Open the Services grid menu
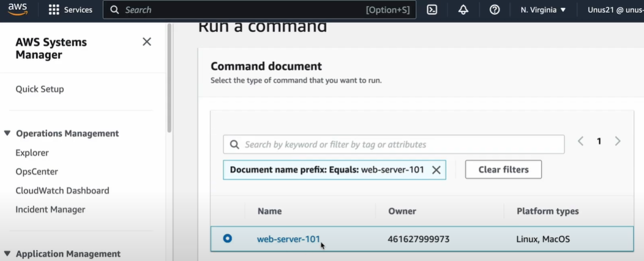This screenshot has width=644, height=261. [x=70, y=10]
